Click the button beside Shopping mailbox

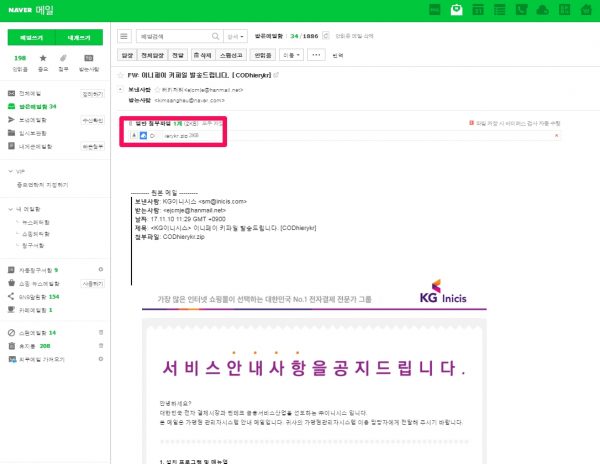pos(93,284)
